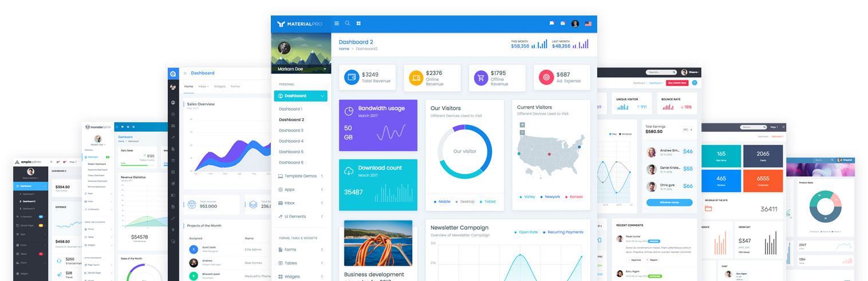Open the DEC month dropdown in Total Earnings
Viewport: 868px width, 281px height.
[x=687, y=130]
